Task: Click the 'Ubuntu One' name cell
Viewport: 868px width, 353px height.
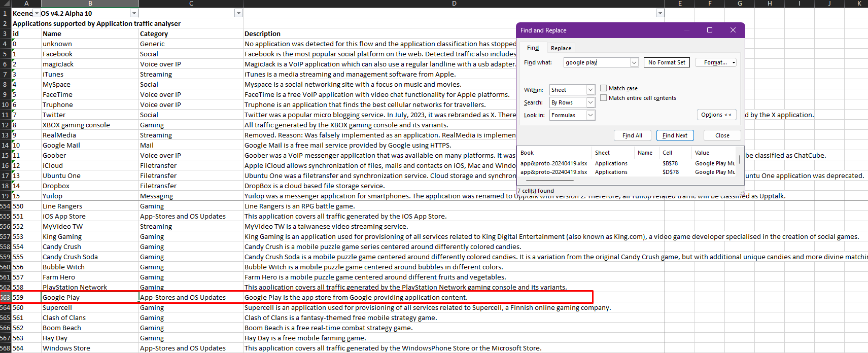Action: click(x=90, y=175)
